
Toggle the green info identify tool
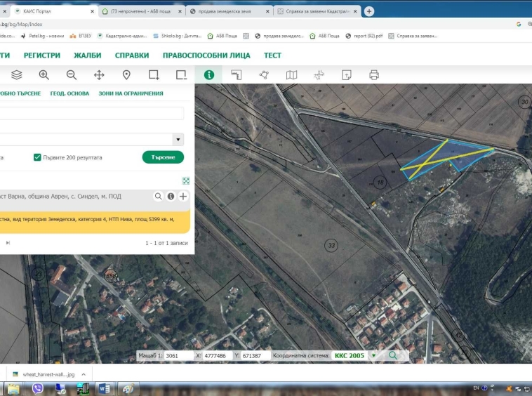point(208,75)
